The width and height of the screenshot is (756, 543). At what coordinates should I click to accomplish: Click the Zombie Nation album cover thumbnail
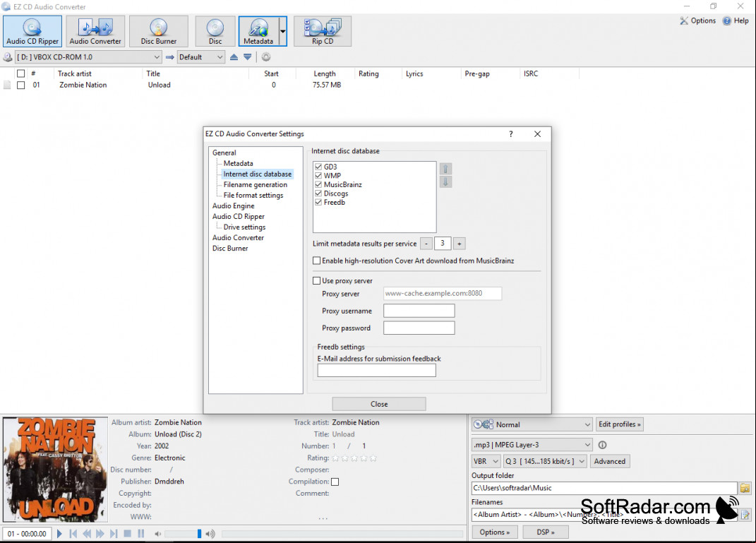[x=56, y=470]
